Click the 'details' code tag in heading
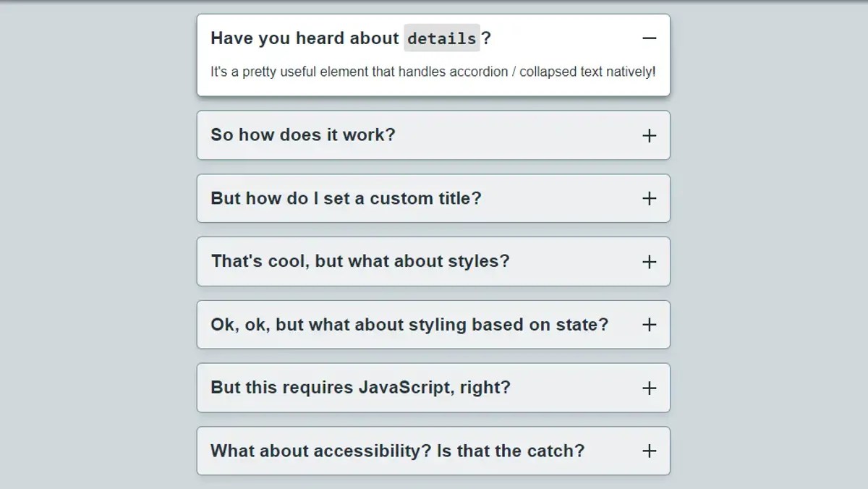The image size is (868, 489). pos(441,38)
